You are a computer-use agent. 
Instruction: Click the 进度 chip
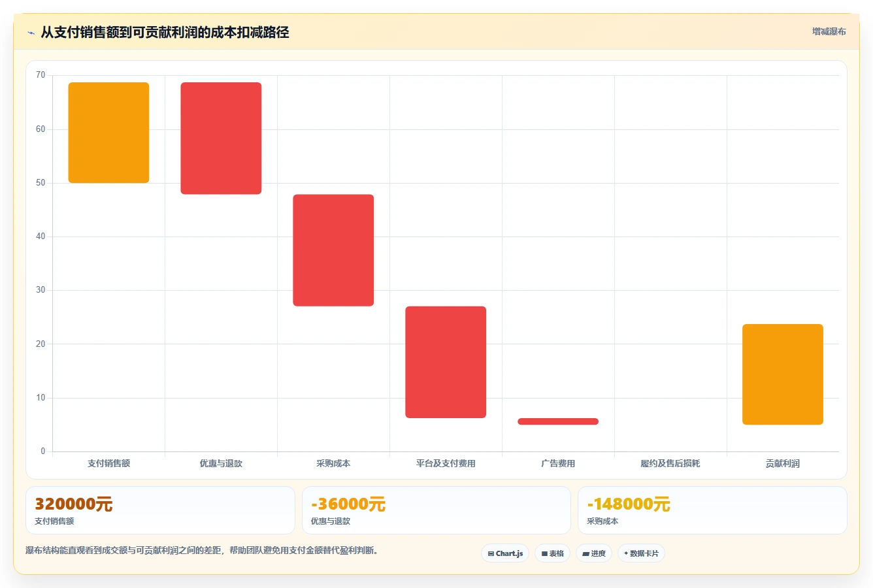click(x=593, y=553)
